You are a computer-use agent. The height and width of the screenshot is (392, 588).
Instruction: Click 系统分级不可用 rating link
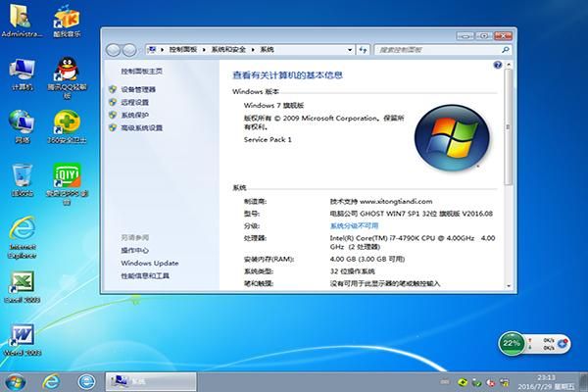[354, 225]
